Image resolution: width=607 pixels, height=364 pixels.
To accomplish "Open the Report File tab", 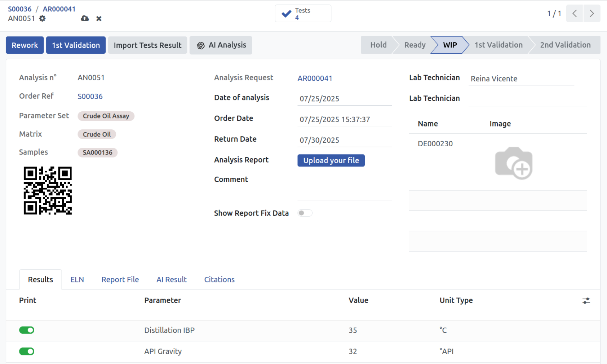I will coord(120,280).
